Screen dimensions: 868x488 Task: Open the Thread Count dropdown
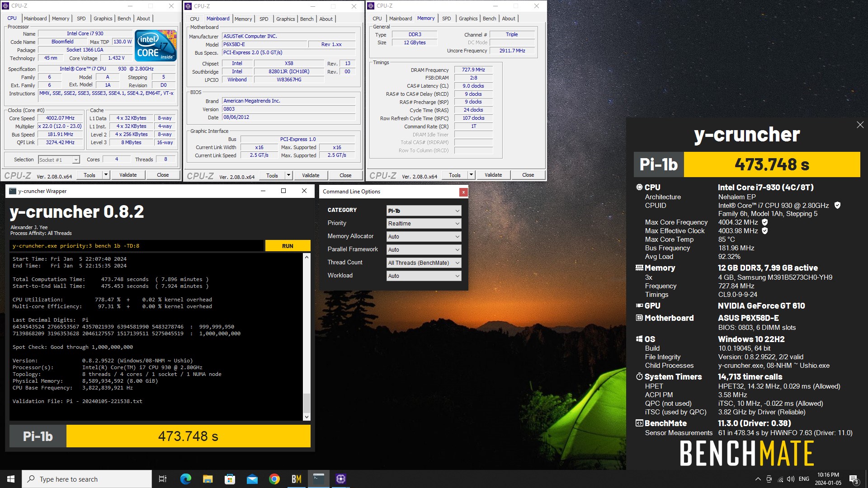tap(424, 263)
